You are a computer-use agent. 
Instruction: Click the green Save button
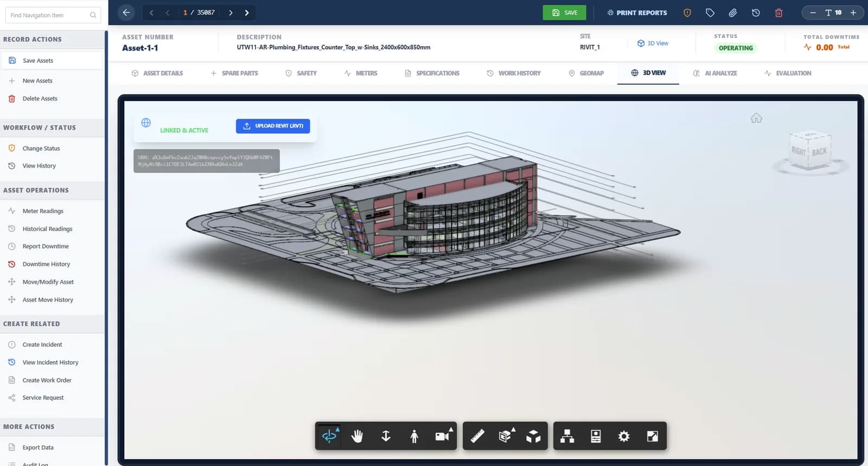565,12
